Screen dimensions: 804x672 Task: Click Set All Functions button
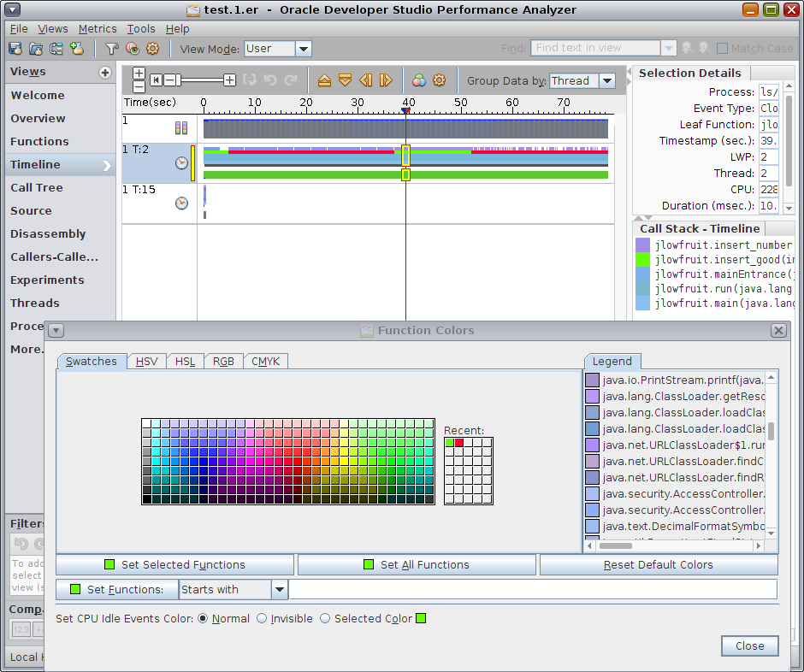(x=417, y=564)
